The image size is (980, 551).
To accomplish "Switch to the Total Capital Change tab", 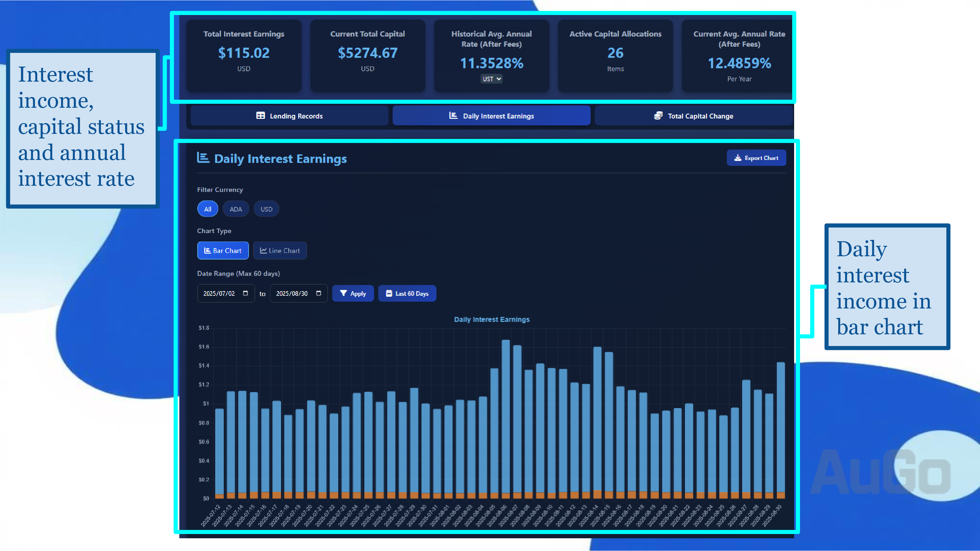I will click(x=694, y=116).
